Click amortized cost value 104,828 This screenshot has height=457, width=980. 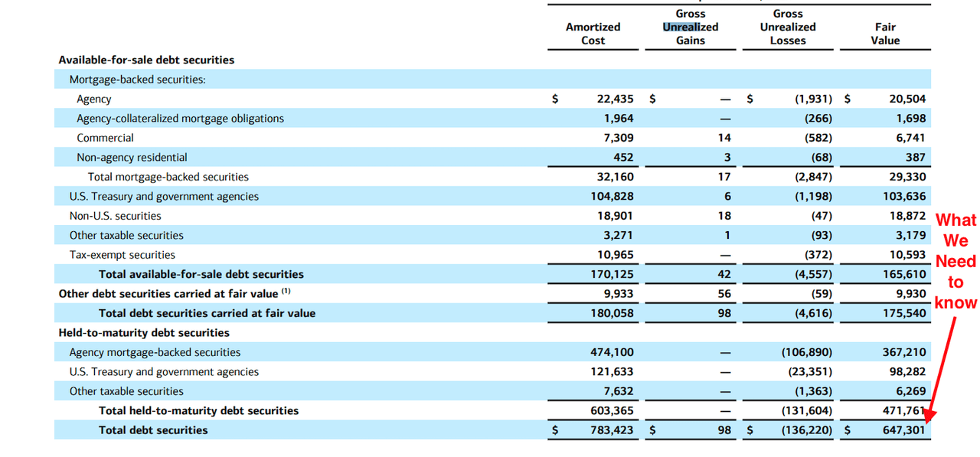[612, 197]
